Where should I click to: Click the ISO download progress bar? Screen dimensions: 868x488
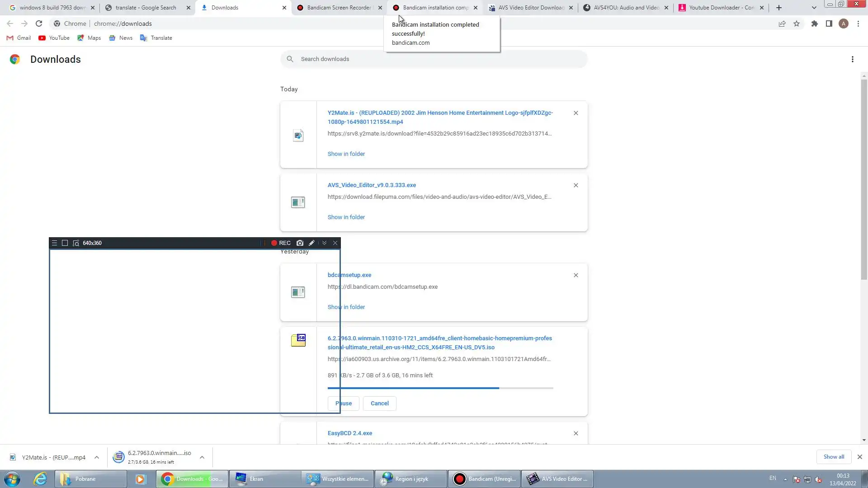[440, 388]
